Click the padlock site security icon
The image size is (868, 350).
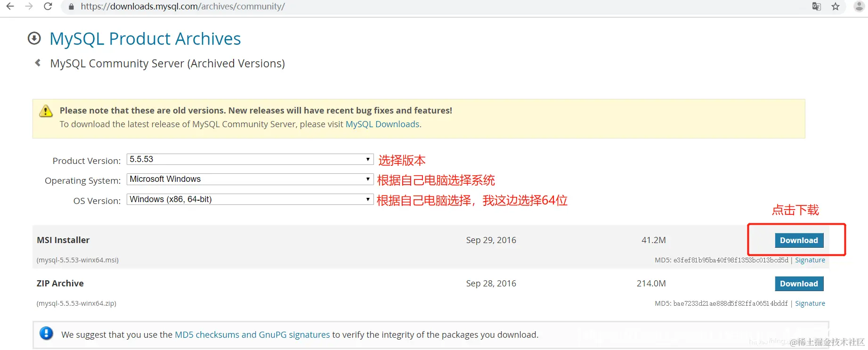[71, 7]
